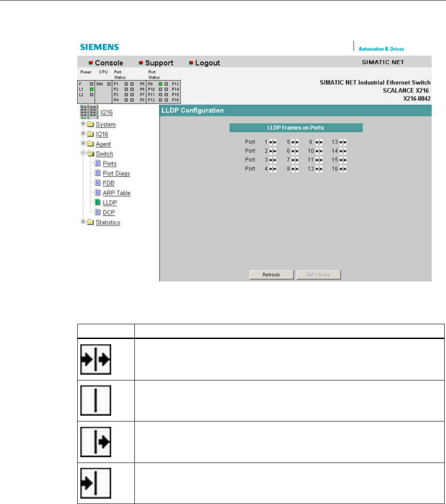Open the Port Diags page

(x=117, y=173)
